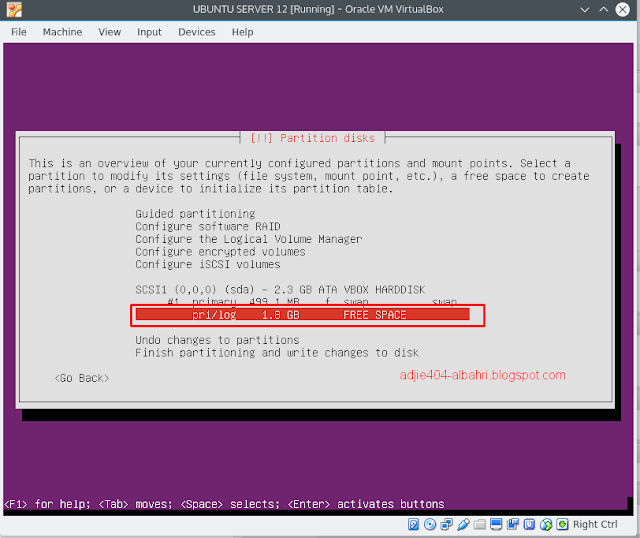
Task: Open the File menu
Action: [19, 32]
